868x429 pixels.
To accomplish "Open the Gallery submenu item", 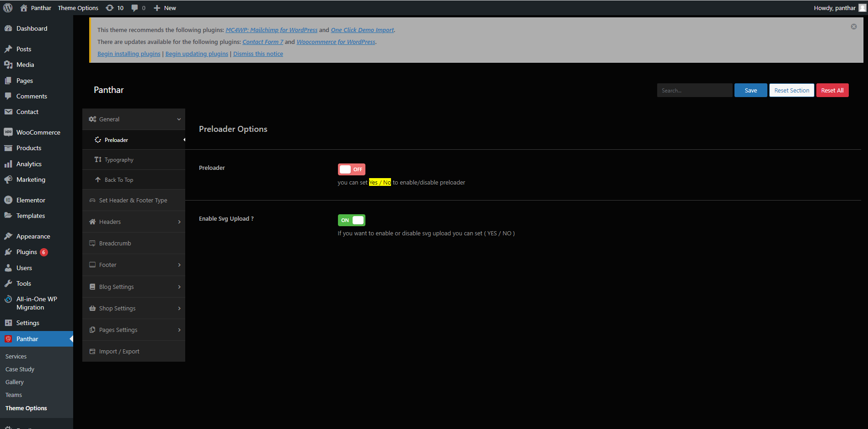I will tap(15, 382).
